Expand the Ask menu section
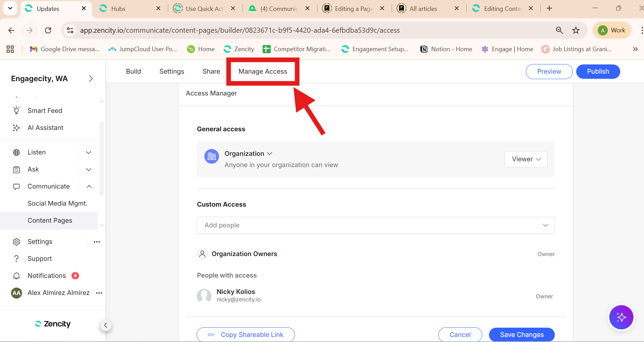The height and width of the screenshot is (342, 644). (x=89, y=169)
